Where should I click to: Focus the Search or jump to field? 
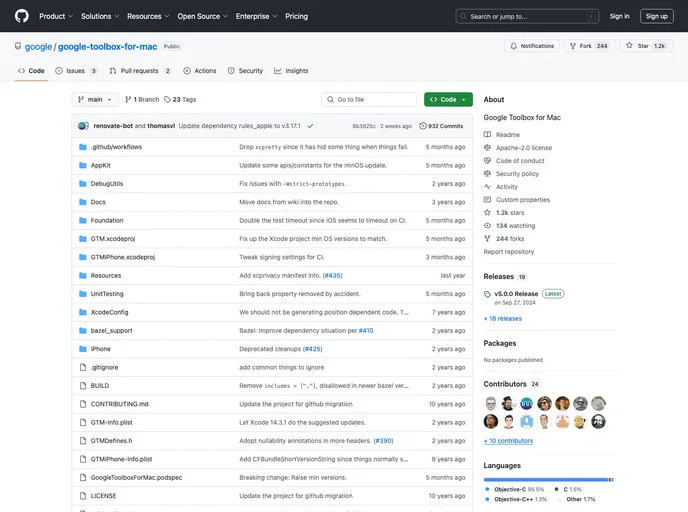point(527,16)
